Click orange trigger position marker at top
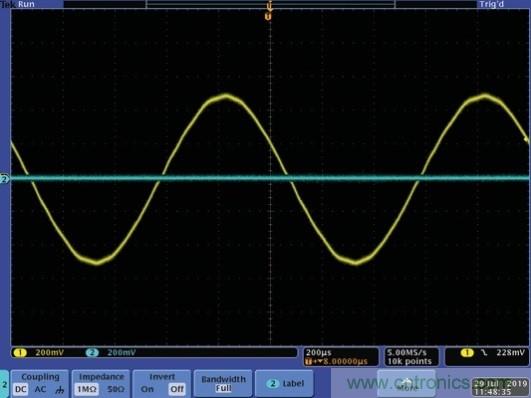 coord(268,16)
